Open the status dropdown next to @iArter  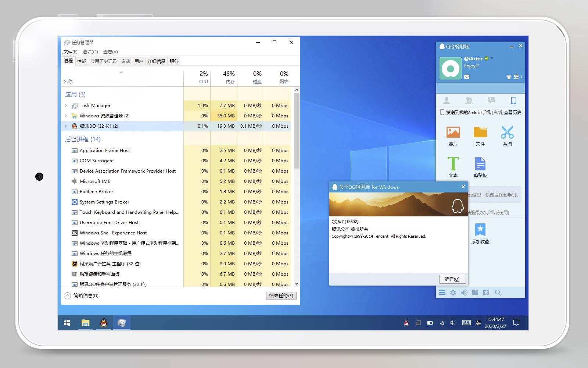[491, 58]
